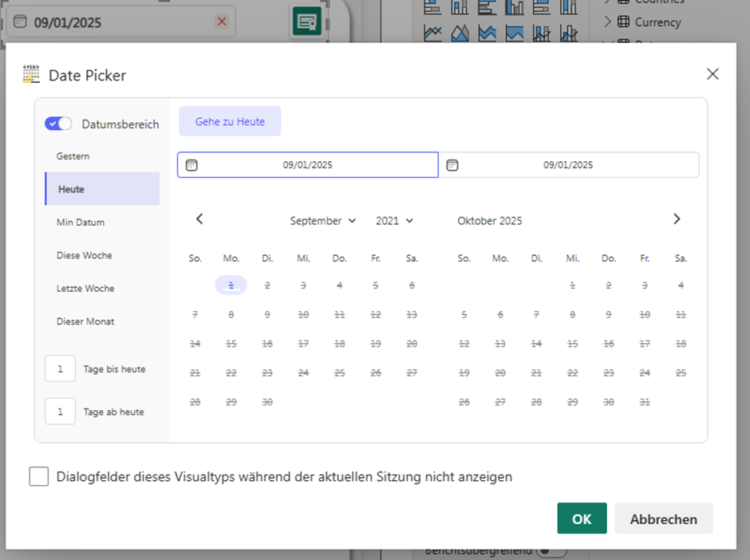Screen dimensions: 750x560
Task: Select the Min Datum preset
Action: (102, 223)
